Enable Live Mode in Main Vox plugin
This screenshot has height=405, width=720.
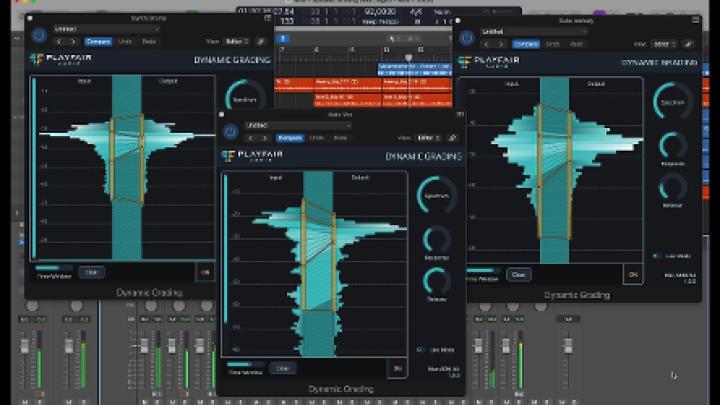421,349
